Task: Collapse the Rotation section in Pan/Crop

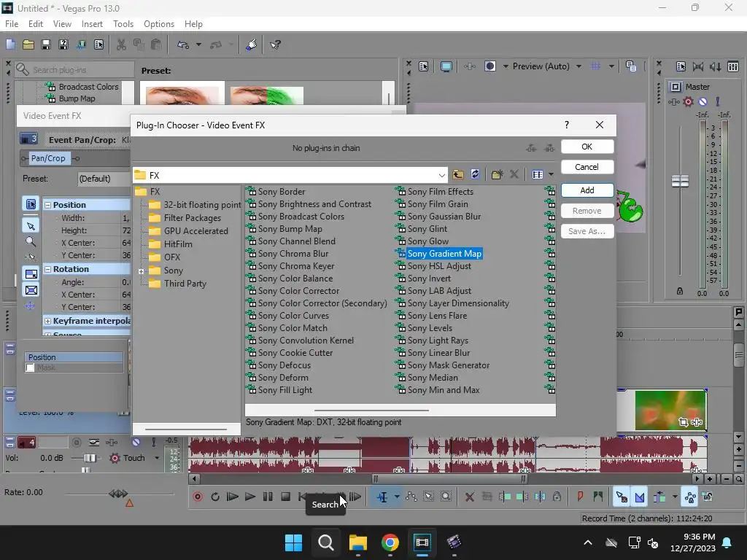Action: tap(47, 269)
